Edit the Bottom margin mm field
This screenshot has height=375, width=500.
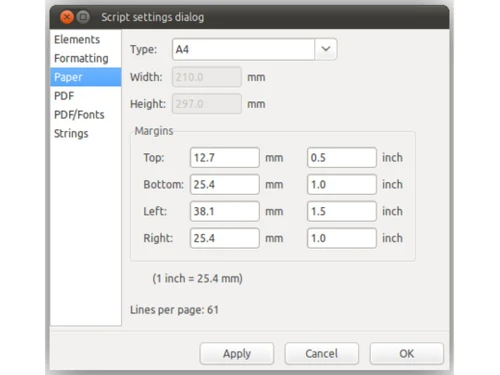225,184
